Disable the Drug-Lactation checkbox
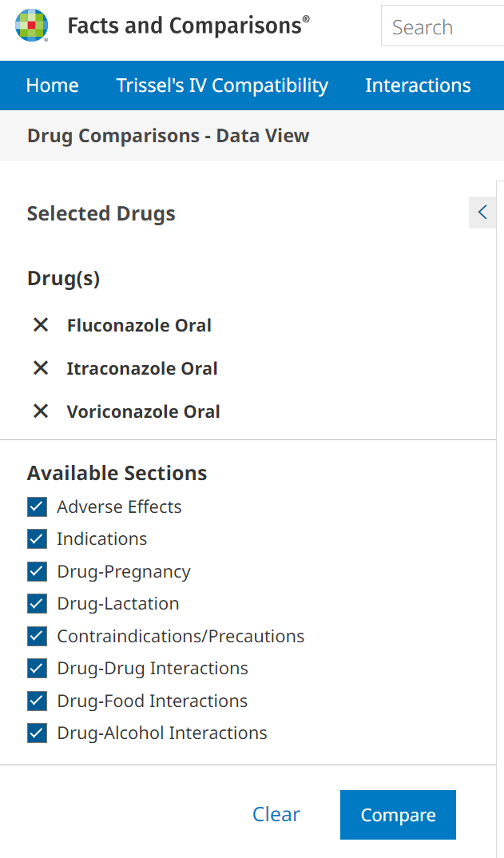The height and width of the screenshot is (858, 504). point(38,604)
